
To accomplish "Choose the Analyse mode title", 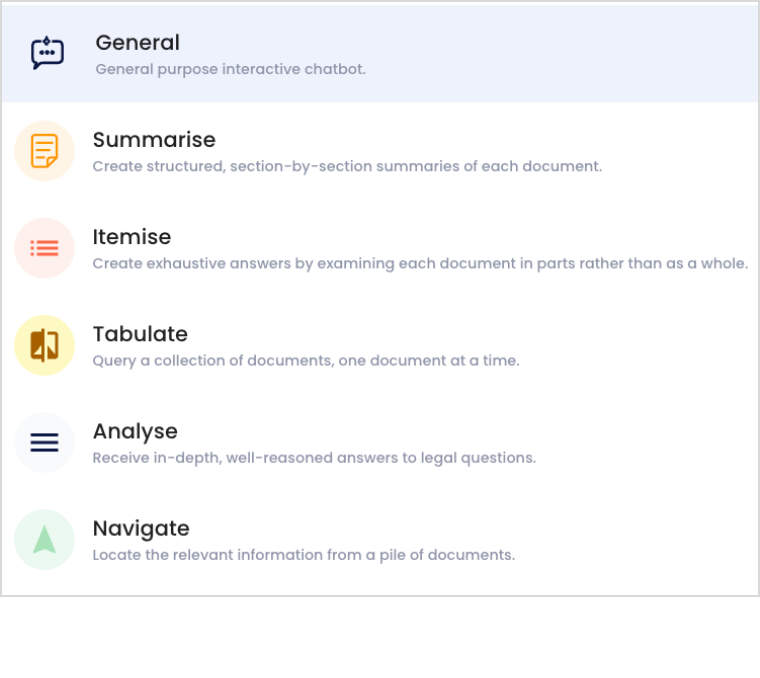I will click(135, 431).
